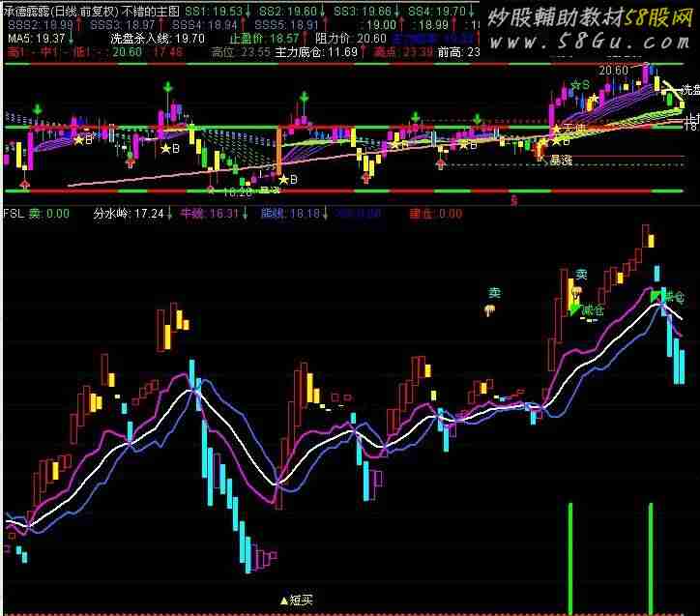Viewport: 700px width, 616px height.
Task: Select the green 卖: 0.00 readout
Action: pyautogui.click(x=49, y=214)
